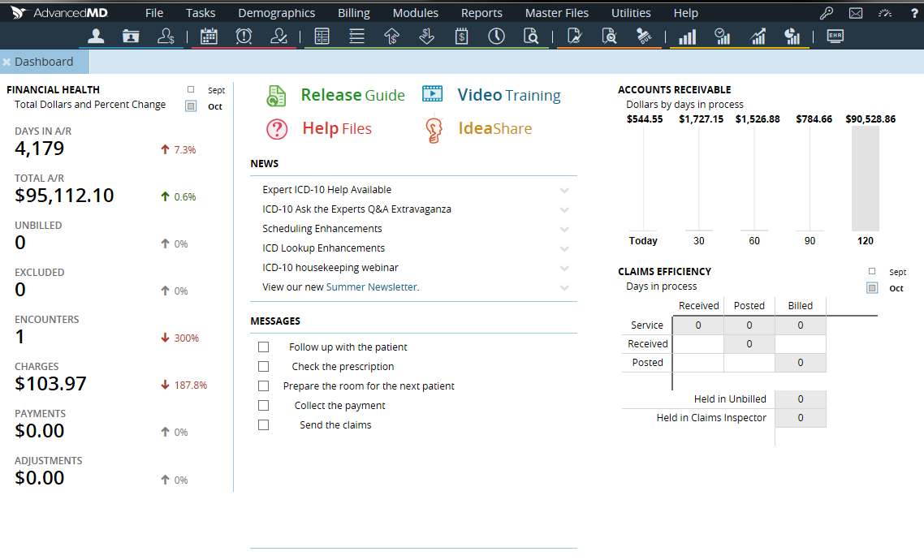
Task: Click the speedometer gauge icon
Action: pyautogui.click(x=885, y=13)
